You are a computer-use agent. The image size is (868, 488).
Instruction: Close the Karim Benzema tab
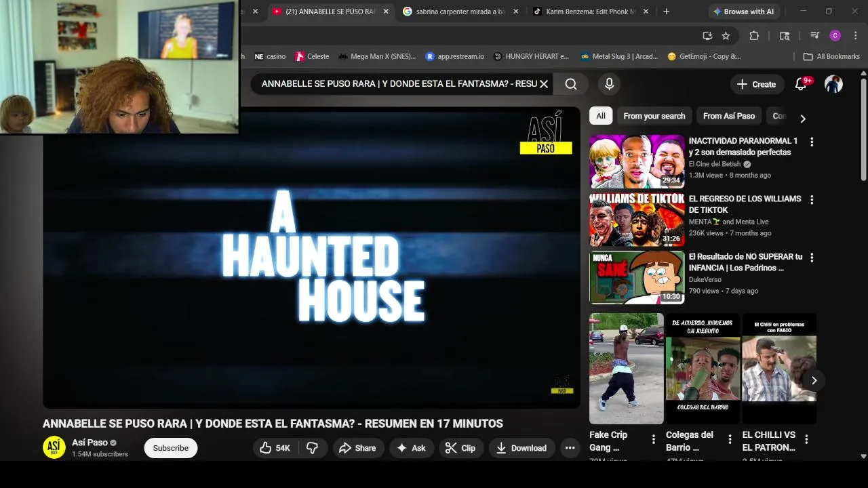646,12
